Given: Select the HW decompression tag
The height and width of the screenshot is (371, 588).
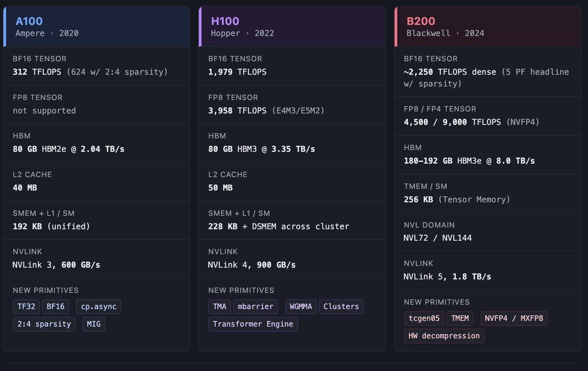Looking at the screenshot, I should click(444, 336).
